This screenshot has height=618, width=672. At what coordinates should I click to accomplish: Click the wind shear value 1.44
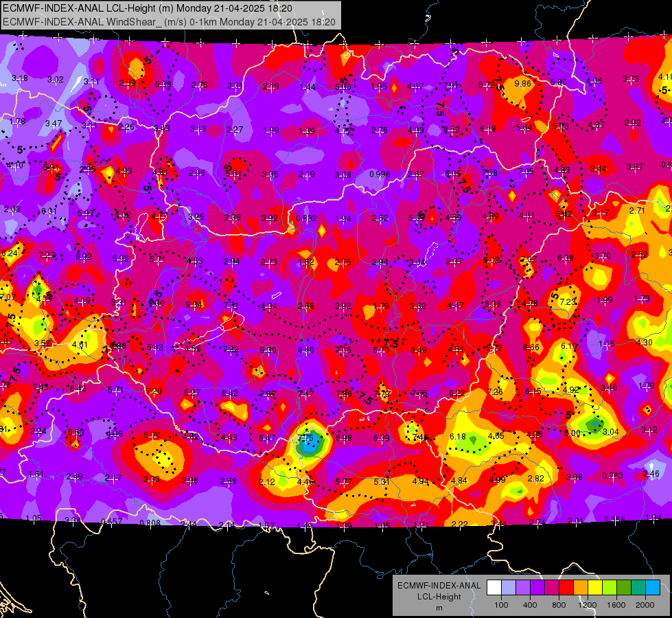click(x=308, y=87)
